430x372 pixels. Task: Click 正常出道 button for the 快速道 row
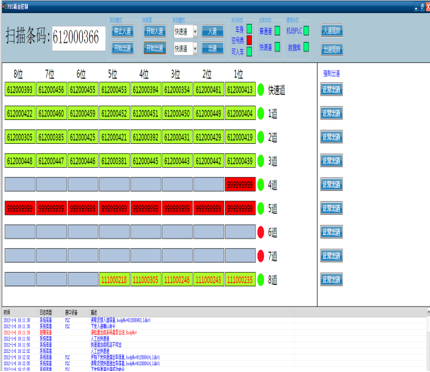tap(331, 90)
